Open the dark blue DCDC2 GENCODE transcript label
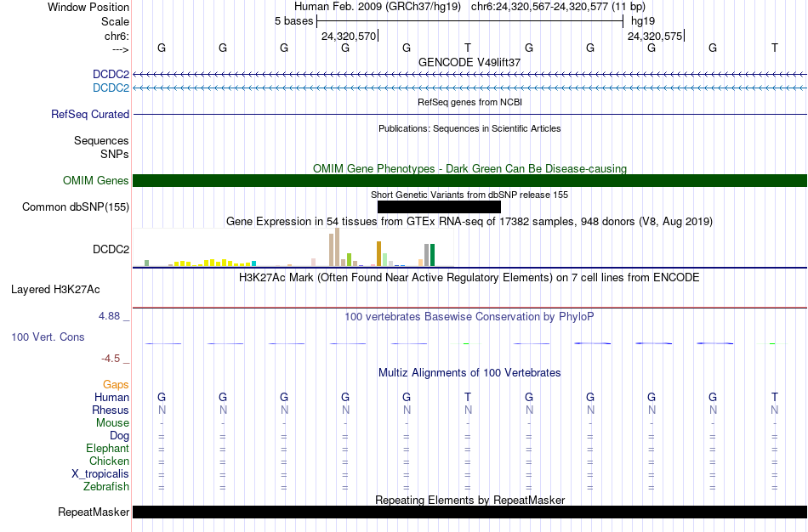808x532 pixels. tap(111, 74)
